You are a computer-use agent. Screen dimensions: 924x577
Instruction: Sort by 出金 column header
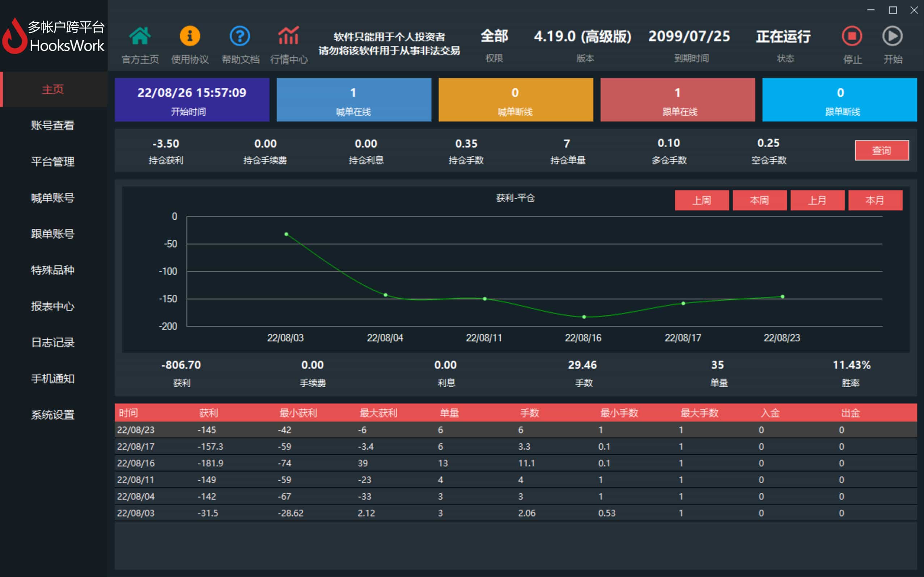tap(851, 413)
